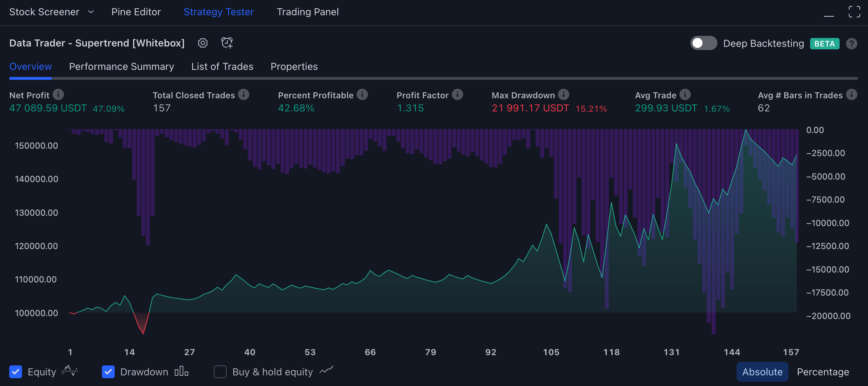Expand the Stock Screener dropdown chevron

pyautogui.click(x=91, y=12)
